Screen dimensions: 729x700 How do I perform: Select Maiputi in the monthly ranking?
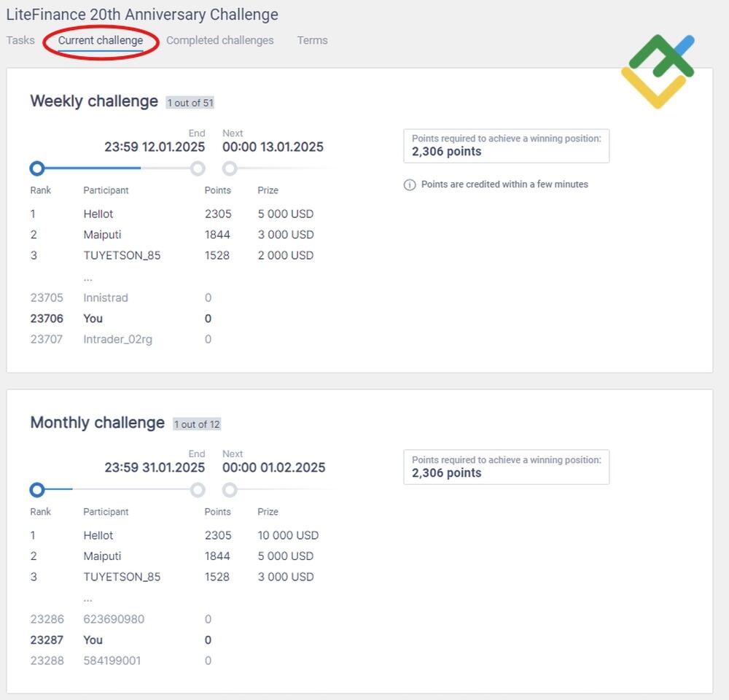coord(102,556)
